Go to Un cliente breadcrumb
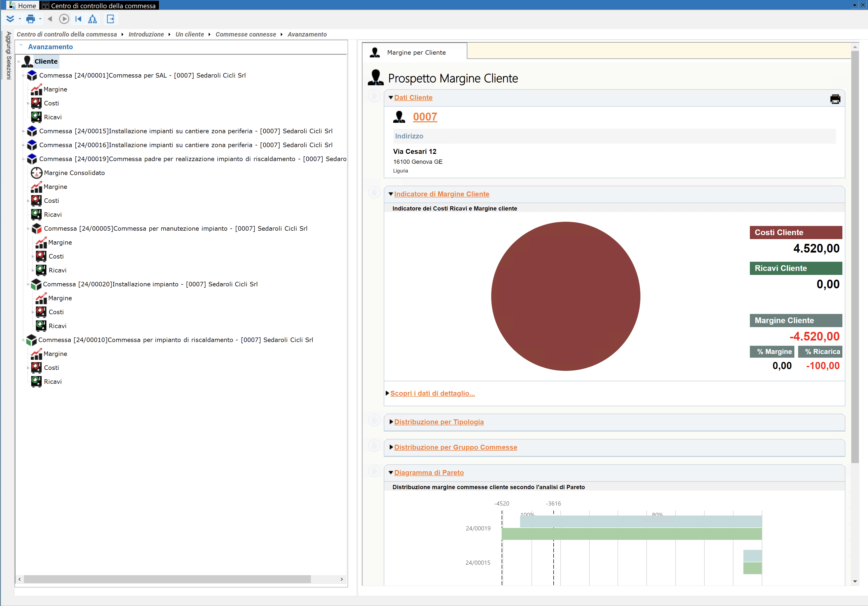 click(190, 34)
